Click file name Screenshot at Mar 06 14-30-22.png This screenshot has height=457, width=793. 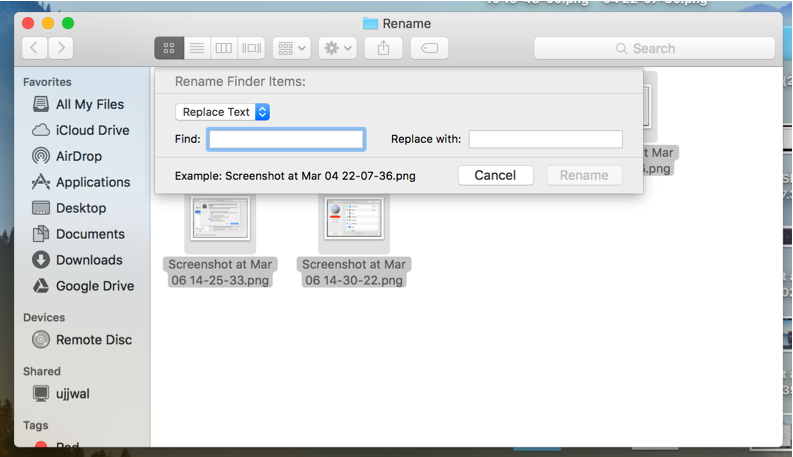(x=354, y=272)
